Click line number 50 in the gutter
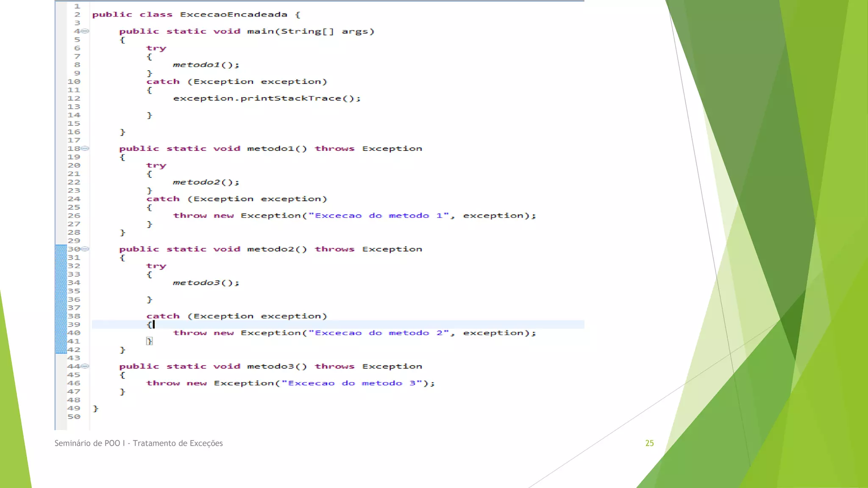The height and width of the screenshot is (488, 868). (74, 417)
